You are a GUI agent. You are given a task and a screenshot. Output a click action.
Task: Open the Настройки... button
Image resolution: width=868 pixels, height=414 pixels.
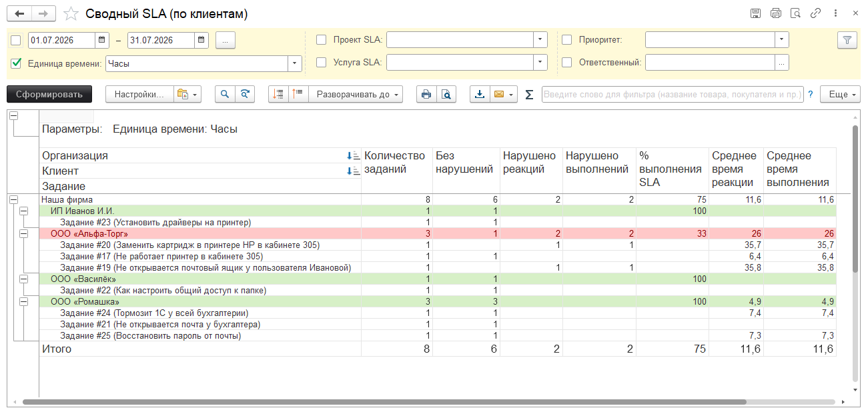(139, 95)
